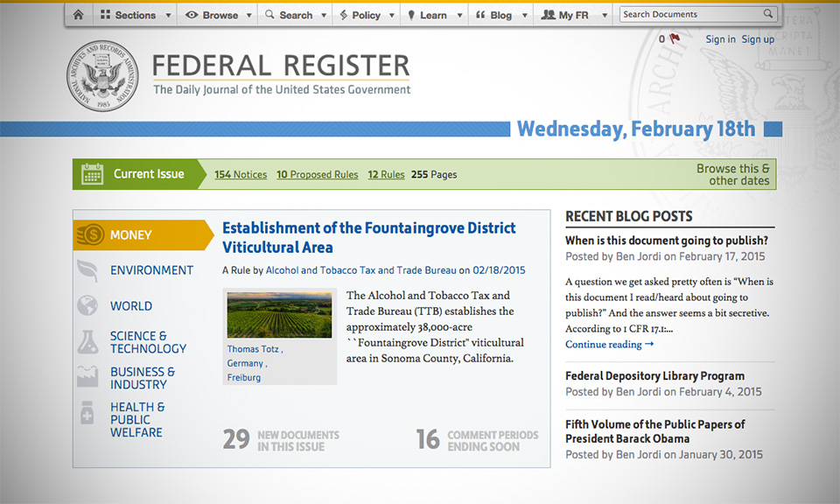Click the Health & Public Welfare medicine icon

(87, 414)
